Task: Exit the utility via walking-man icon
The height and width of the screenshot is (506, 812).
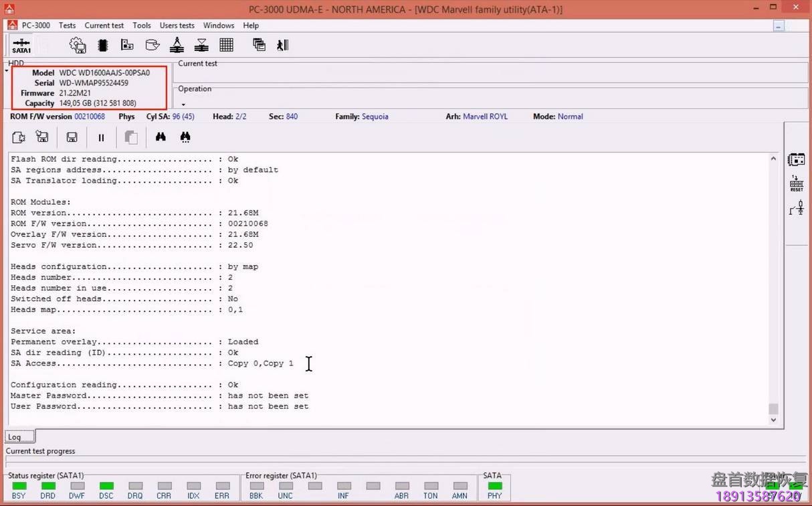Action: click(x=282, y=45)
